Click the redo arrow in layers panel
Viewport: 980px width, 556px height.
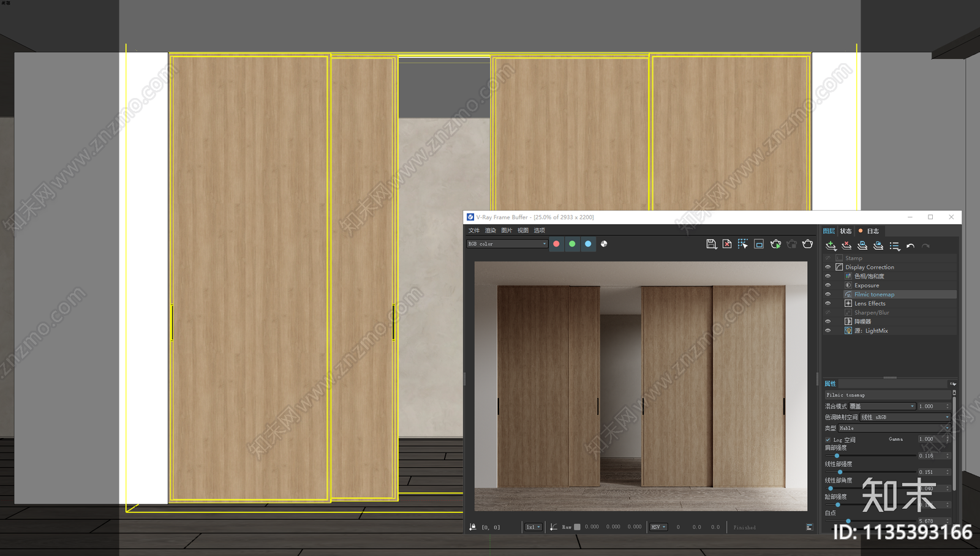[x=926, y=246]
